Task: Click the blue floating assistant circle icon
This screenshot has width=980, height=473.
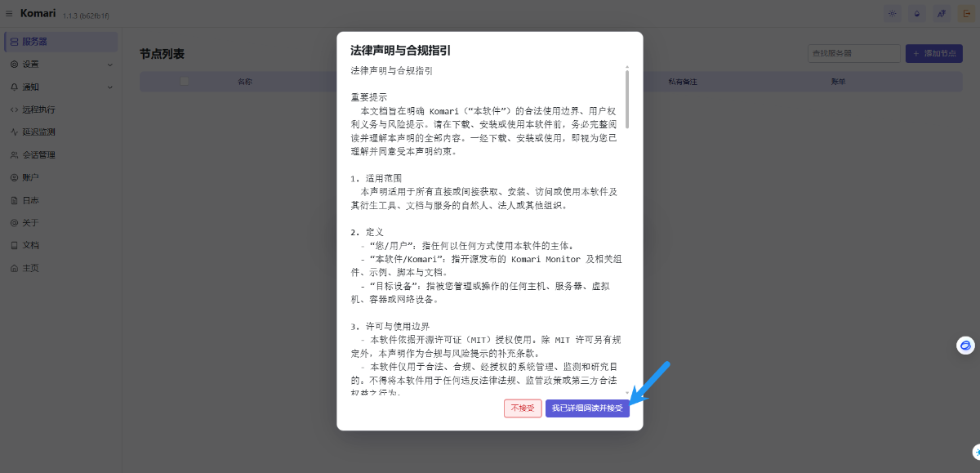Action: (966, 346)
